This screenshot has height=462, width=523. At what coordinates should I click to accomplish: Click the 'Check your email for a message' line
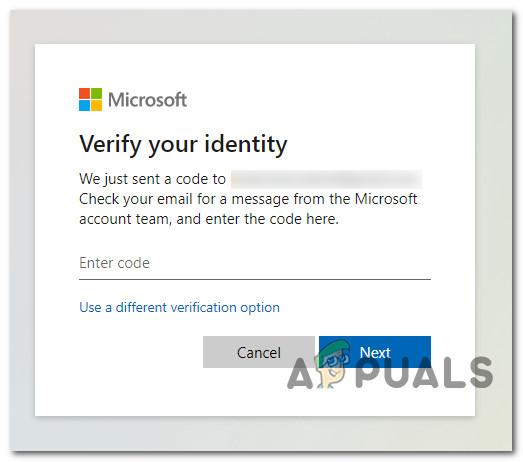click(248, 199)
